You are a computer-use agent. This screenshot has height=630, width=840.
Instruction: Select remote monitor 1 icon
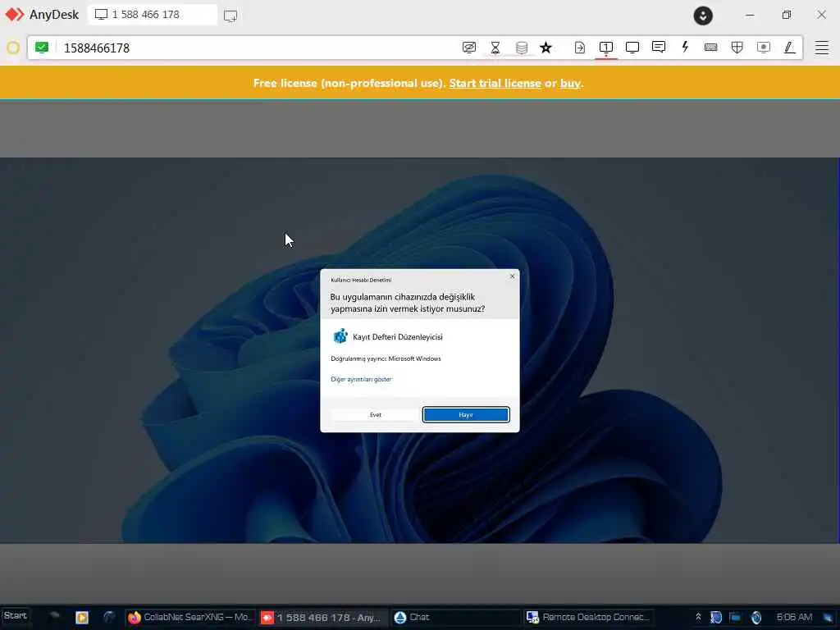click(x=606, y=48)
